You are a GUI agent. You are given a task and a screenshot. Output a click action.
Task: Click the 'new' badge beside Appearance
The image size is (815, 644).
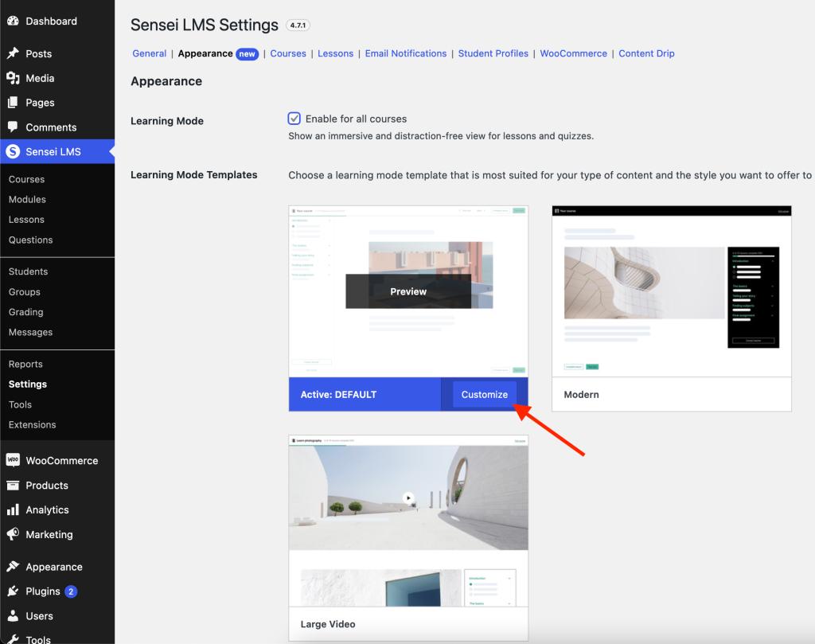point(247,54)
